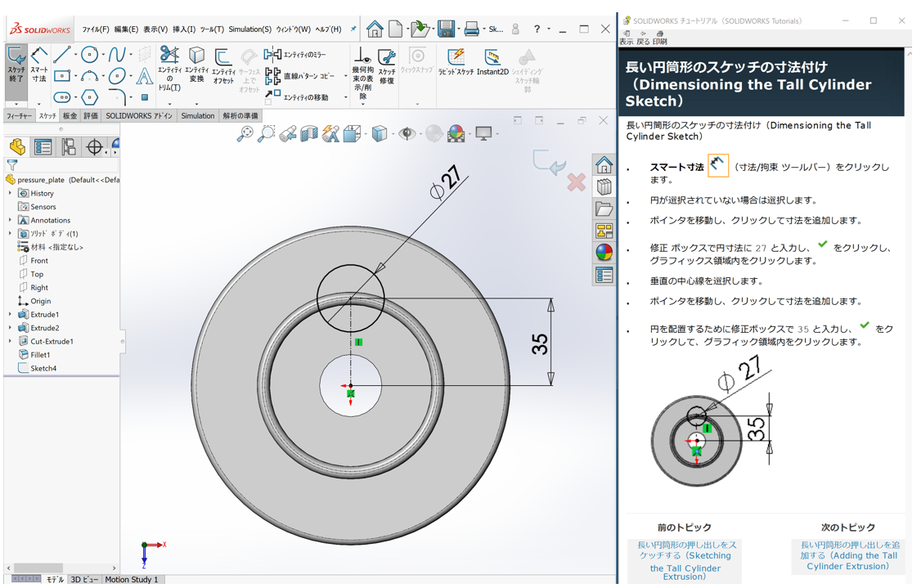
Task: Click Mirror Entities (エンティティのミラー)
Action: pos(295,55)
